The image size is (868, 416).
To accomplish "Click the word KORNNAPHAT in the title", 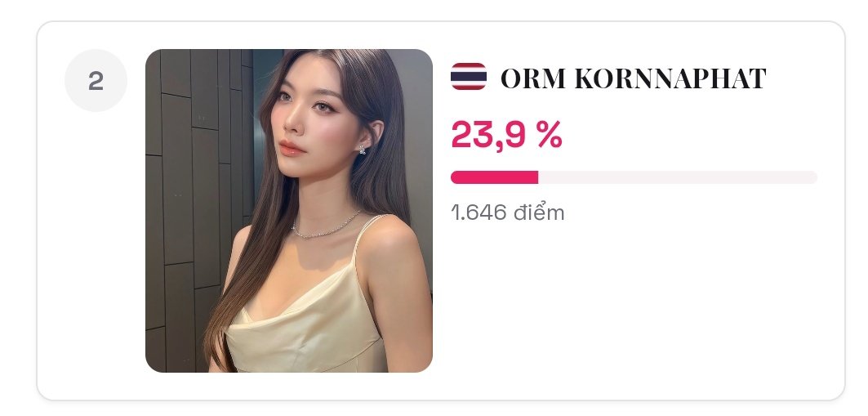I will tap(670, 78).
